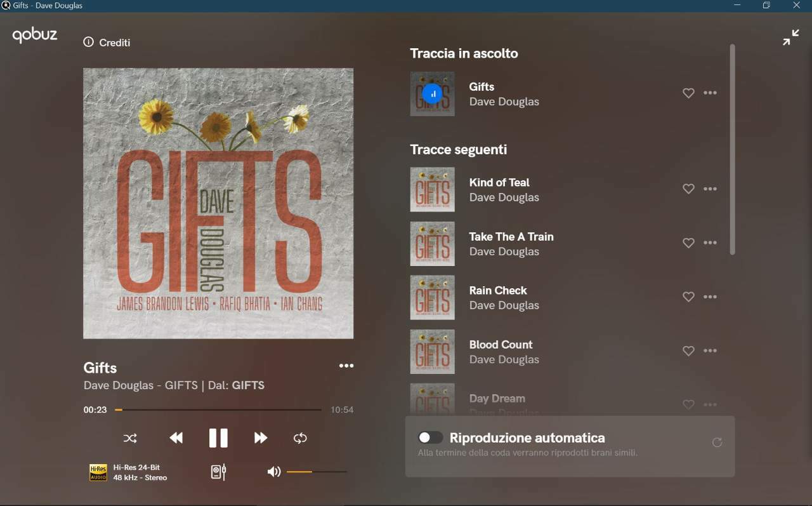Favorite Take The A Train
Screen dimensions: 812x506
coord(688,243)
